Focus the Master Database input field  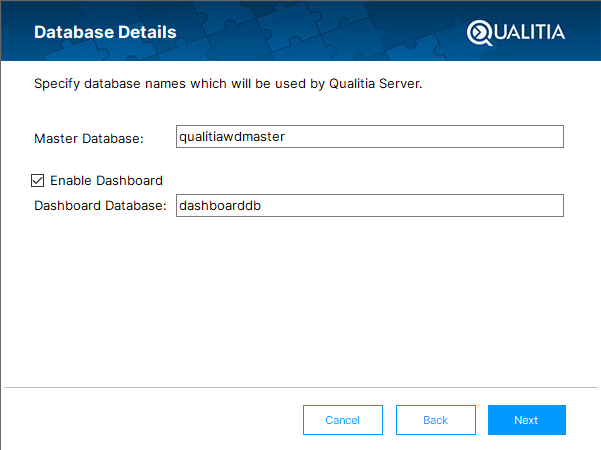369,137
